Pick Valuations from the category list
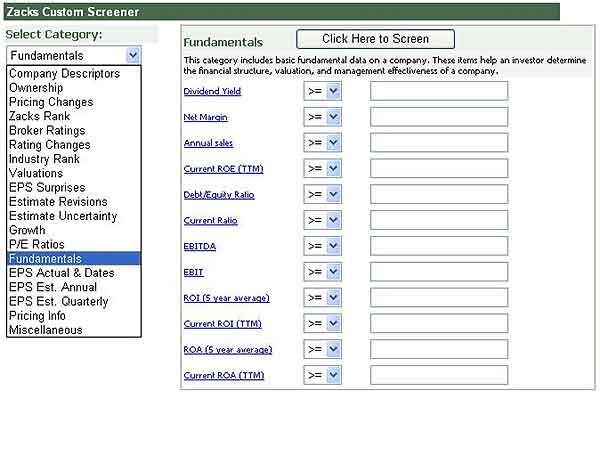This screenshot has height=456, width=600. click(x=36, y=173)
